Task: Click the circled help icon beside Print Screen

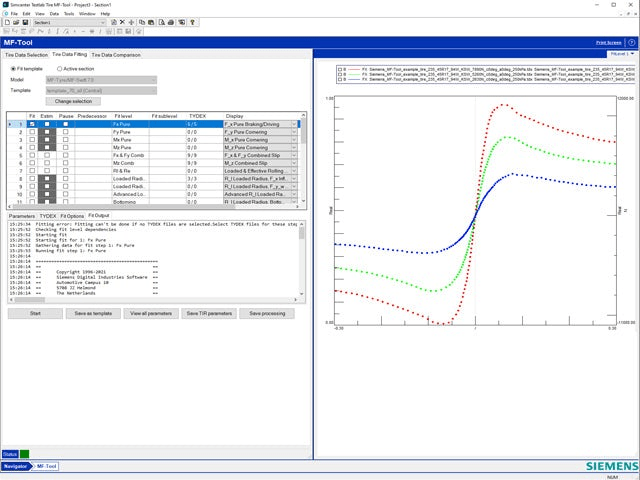Action: pyautogui.click(x=631, y=43)
